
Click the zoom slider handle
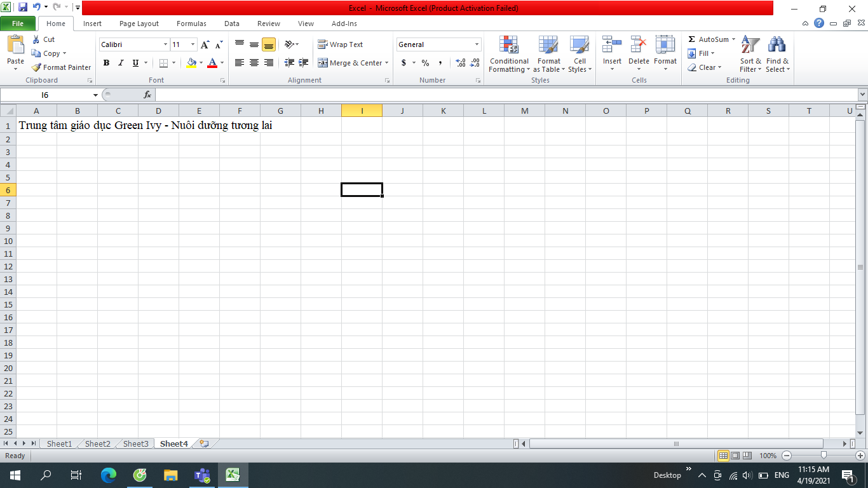(824, 456)
